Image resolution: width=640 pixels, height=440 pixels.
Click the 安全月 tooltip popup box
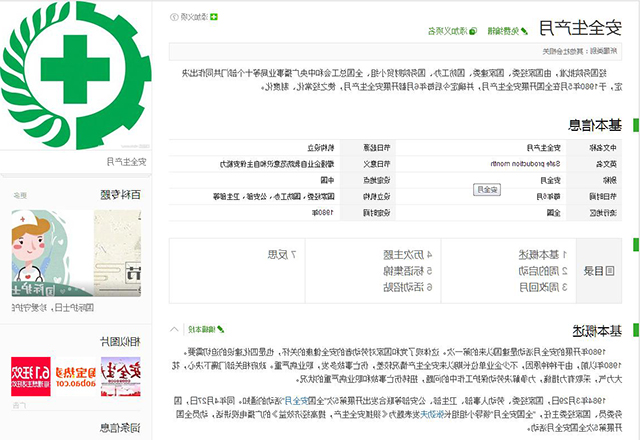click(487, 190)
